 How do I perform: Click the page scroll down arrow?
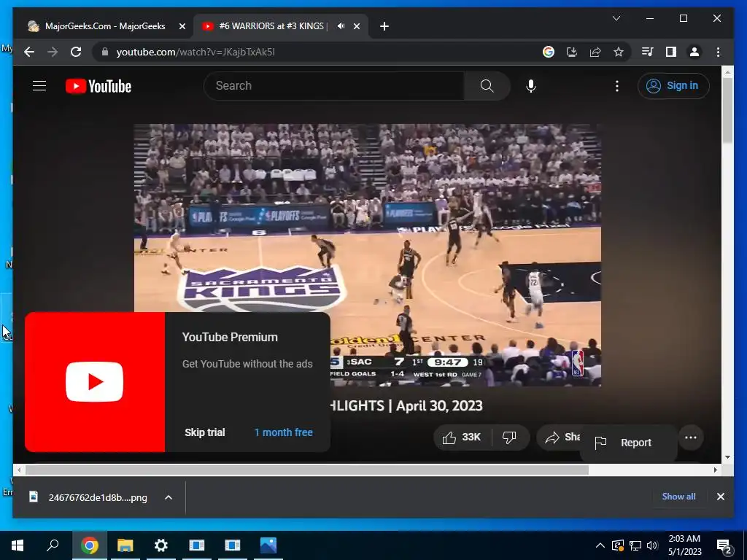pyautogui.click(x=727, y=457)
